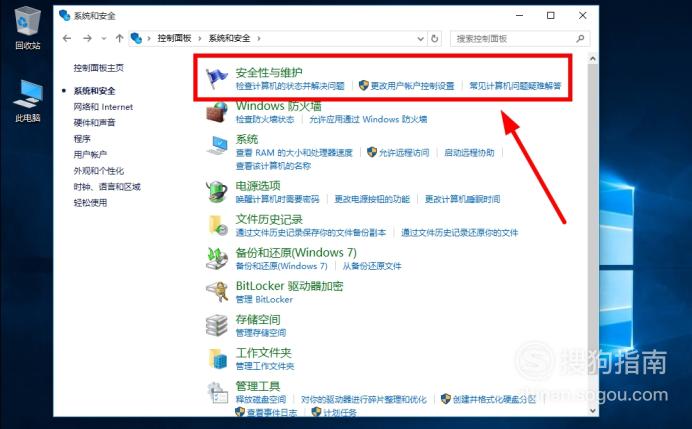Expand the chevron after 控制面板 in breadcrumb
The image size is (692, 429).
pos(199,38)
